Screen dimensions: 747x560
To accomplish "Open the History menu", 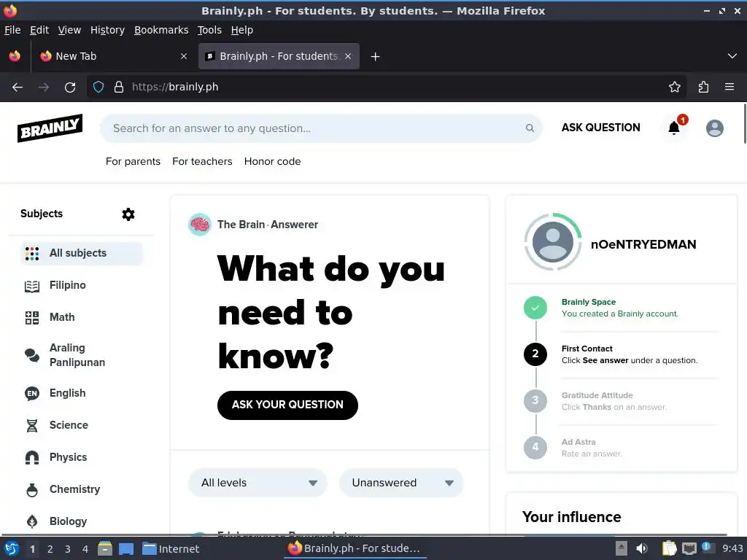I will (107, 30).
